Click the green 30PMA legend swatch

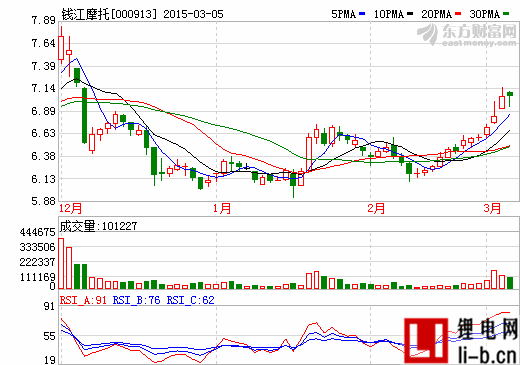coord(506,14)
